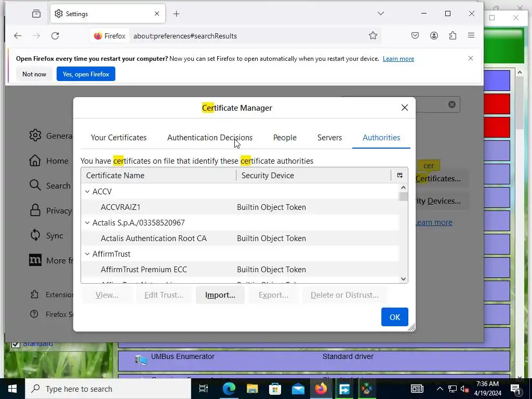Click Yes, open Firefox button
The height and width of the screenshot is (399, 532).
tap(86, 74)
